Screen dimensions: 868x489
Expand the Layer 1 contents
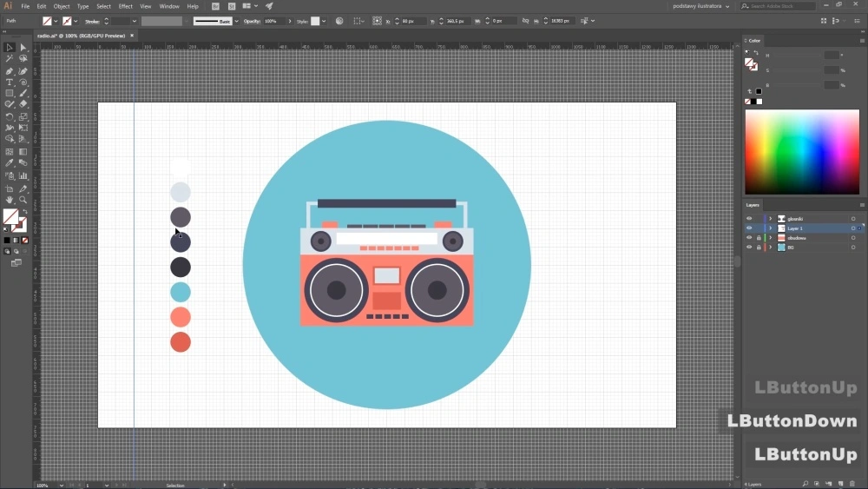coord(770,228)
